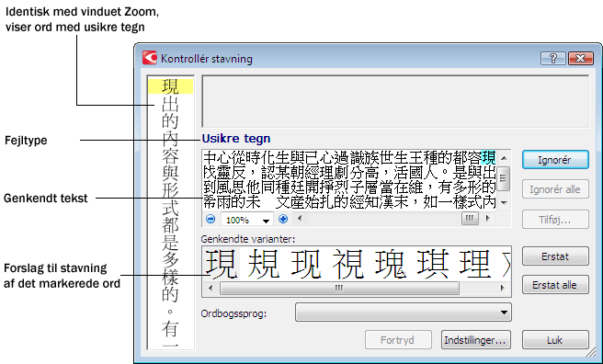Click recognized text horizontal scroll right arrow
603x364 pixels.
(488, 219)
